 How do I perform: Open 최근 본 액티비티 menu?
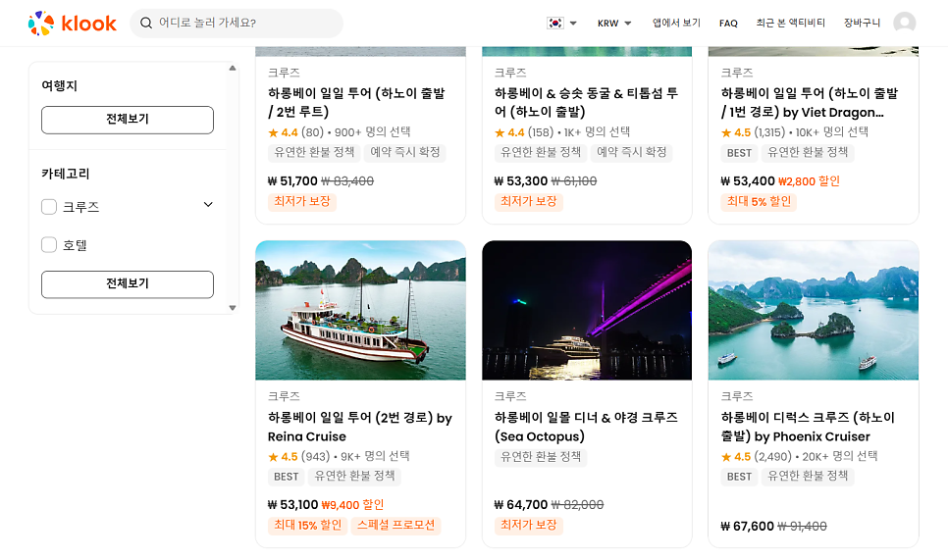[x=790, y=23]
